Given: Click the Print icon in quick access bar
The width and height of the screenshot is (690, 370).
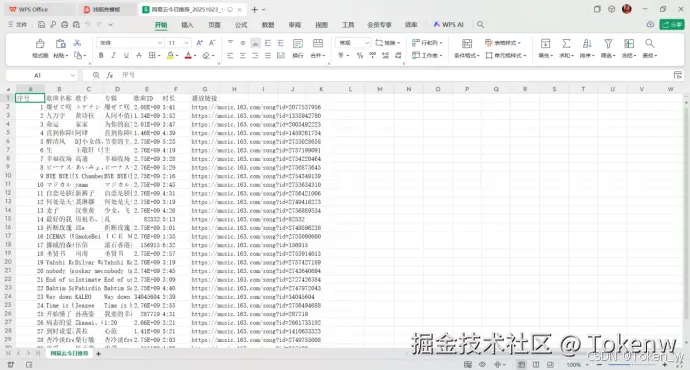Looking at the screenshot, I should tap(65, 25).
